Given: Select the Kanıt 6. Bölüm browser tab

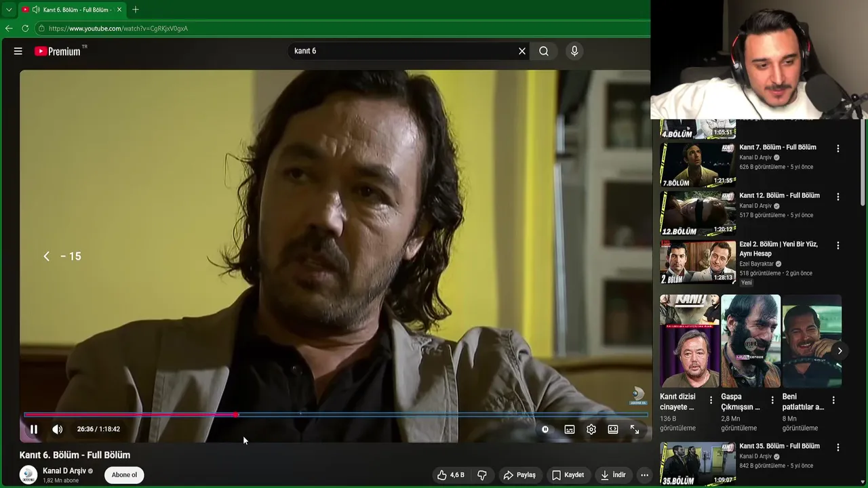Looking at the screenshot, I should pos(71,9).
